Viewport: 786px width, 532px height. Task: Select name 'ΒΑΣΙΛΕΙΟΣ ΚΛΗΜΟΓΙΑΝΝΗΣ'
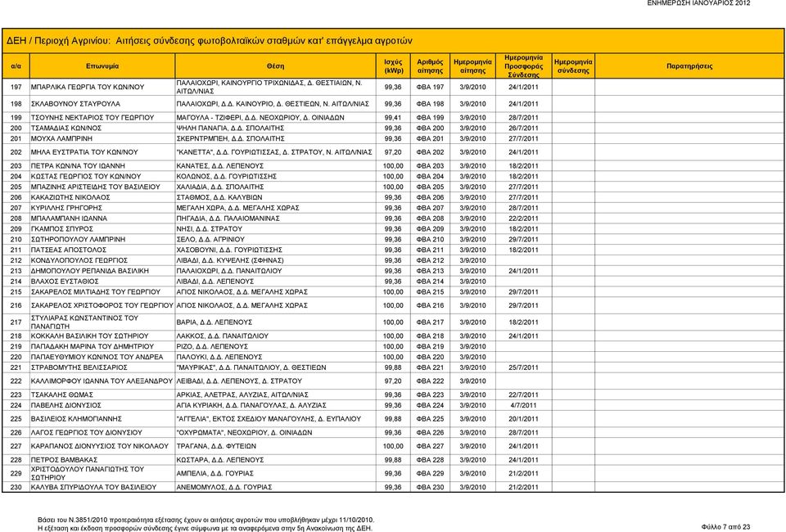pyautogui.click(x=76, y=419)
